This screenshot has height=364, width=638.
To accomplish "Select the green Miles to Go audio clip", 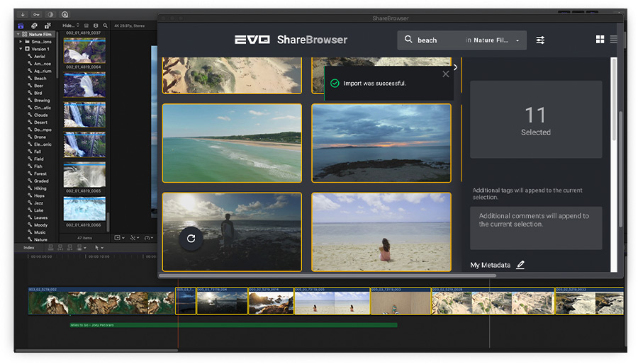I will 233,325.
